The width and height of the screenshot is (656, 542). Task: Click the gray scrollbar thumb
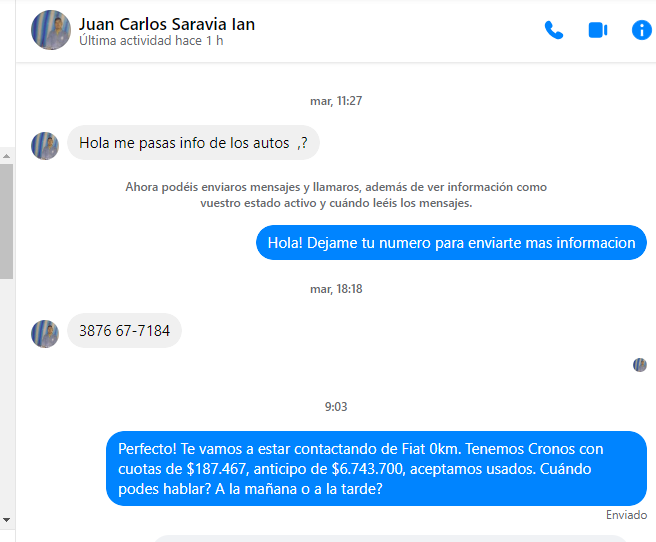tap(6, 221)
